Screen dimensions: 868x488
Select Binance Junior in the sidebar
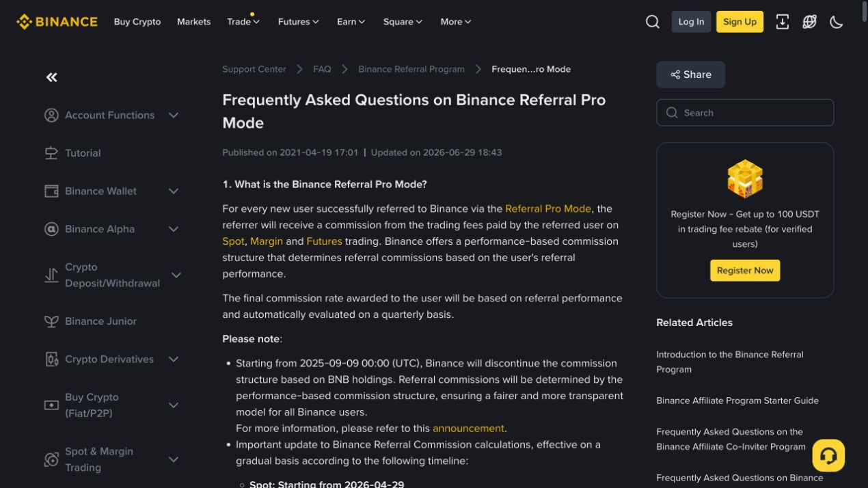100,321
